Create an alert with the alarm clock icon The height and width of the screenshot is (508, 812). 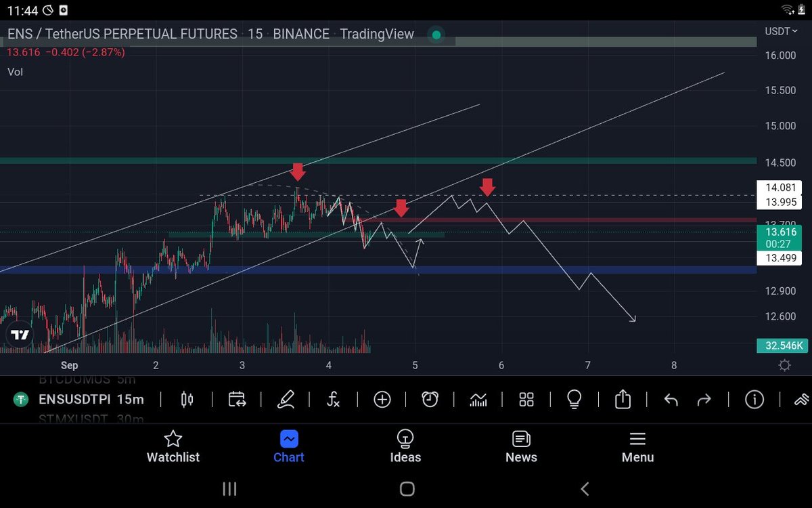tap(430, 400)
